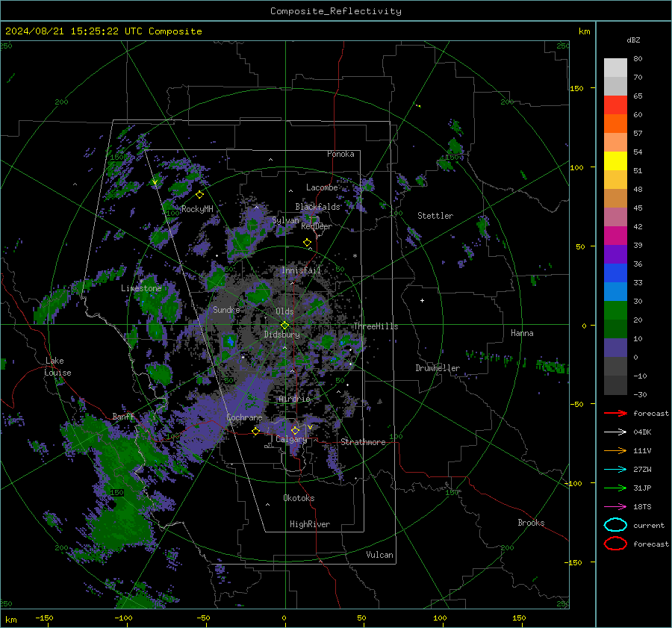Click the 150 km tick on right axis

pos(577,88)
